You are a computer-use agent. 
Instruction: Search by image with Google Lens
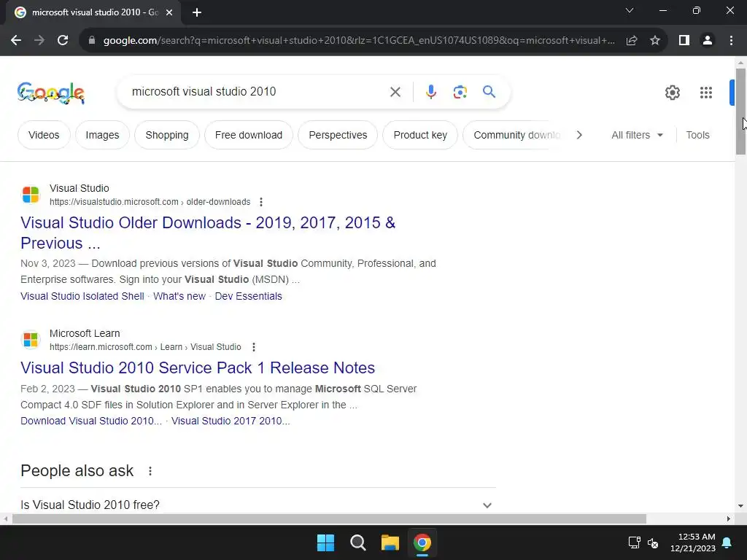pos(460,92)
